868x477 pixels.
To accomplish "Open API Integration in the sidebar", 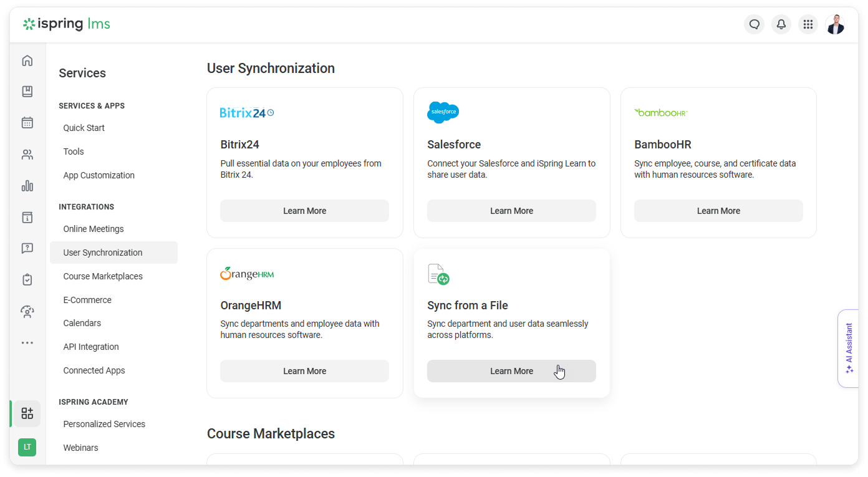I will coord(91,347).
